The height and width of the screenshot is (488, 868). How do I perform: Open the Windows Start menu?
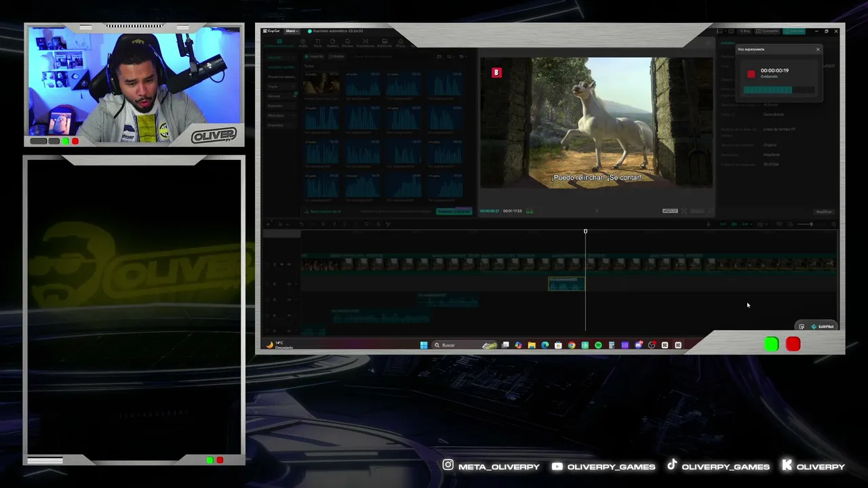click(x=424, y=345)
